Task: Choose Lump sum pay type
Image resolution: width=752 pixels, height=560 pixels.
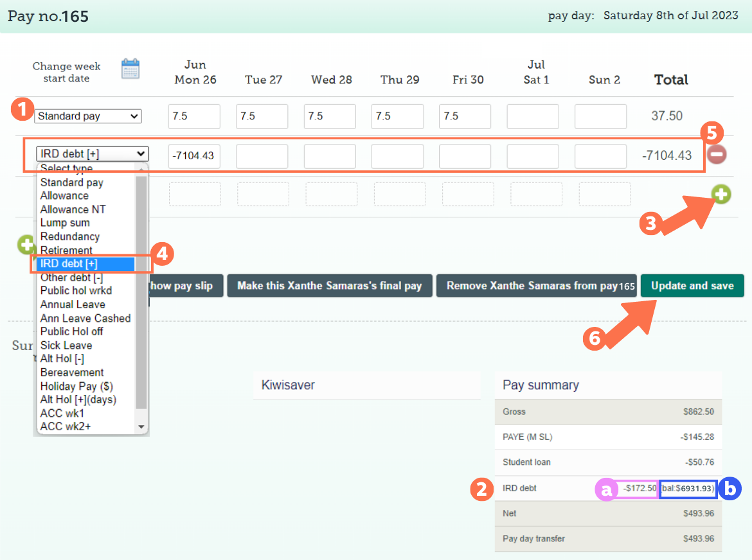Action: click(65, 223)
